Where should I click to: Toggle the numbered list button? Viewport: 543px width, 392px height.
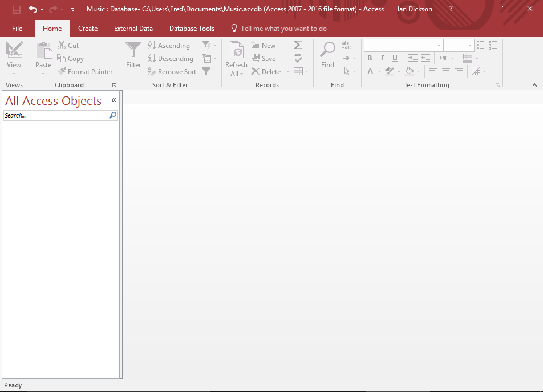pos(493,45)
